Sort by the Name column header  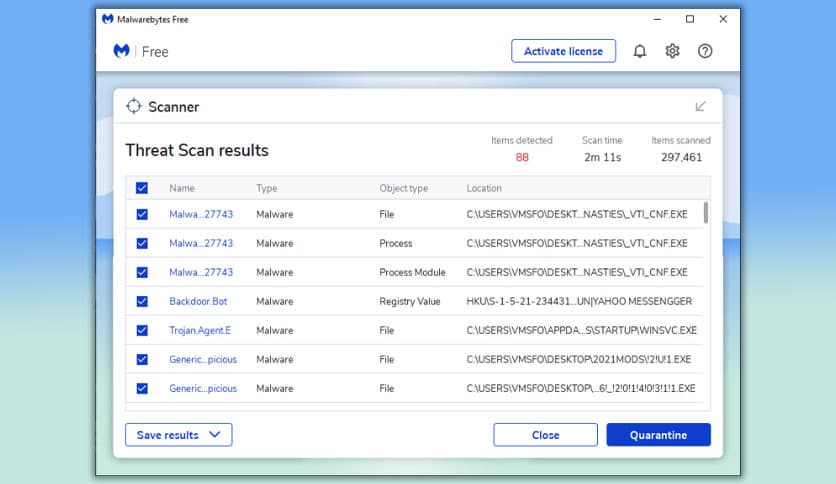click(x=182, y=188)
